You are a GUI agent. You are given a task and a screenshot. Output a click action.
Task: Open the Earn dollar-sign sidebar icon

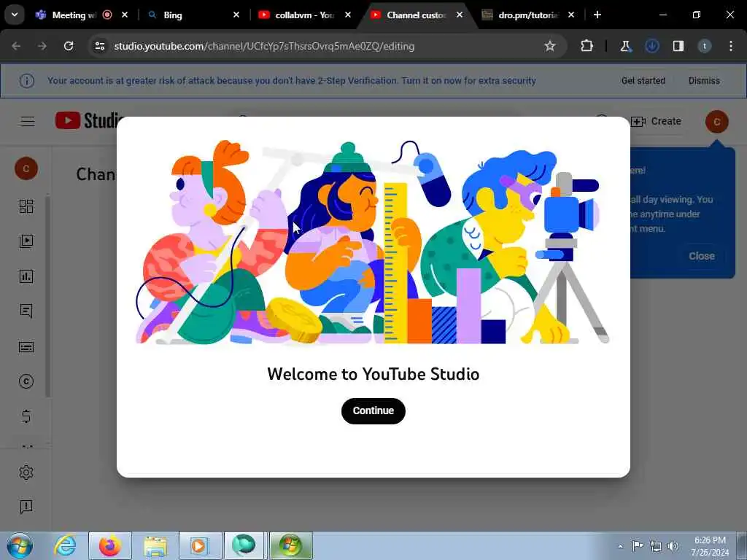(x=26, y=416)
